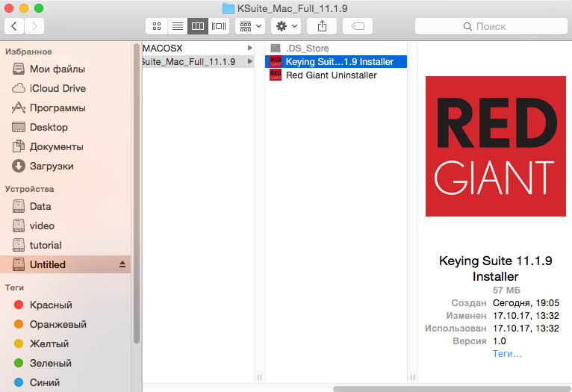Click the Red Giant Uninstaller file icon

pyautogui.click(x=276, y=75)
